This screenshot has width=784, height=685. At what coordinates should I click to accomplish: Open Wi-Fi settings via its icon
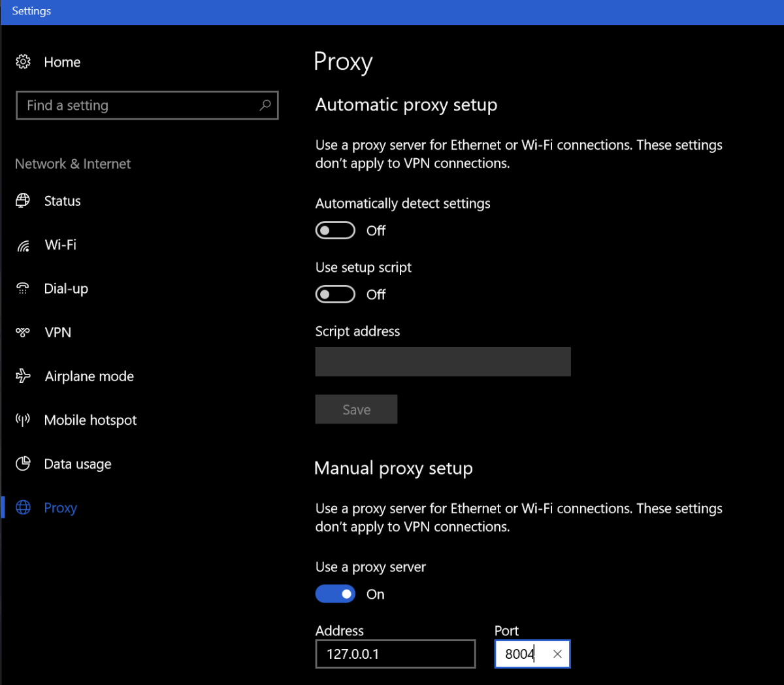click(x=23, y=244)
